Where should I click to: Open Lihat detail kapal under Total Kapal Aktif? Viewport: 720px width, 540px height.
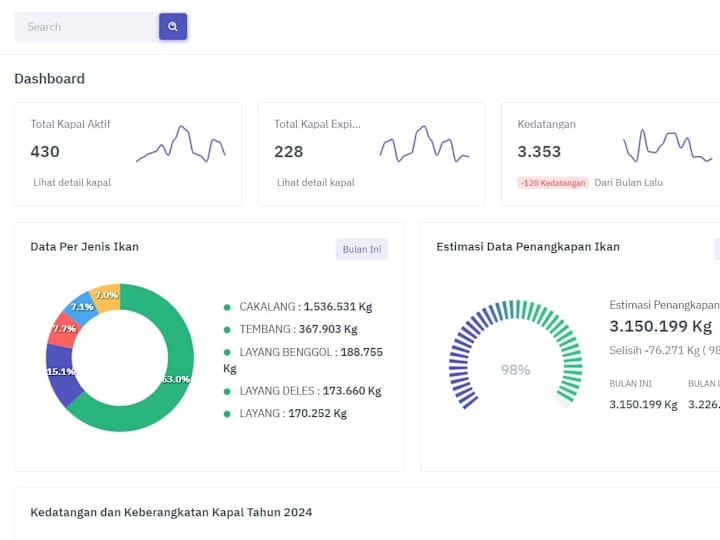72,182
